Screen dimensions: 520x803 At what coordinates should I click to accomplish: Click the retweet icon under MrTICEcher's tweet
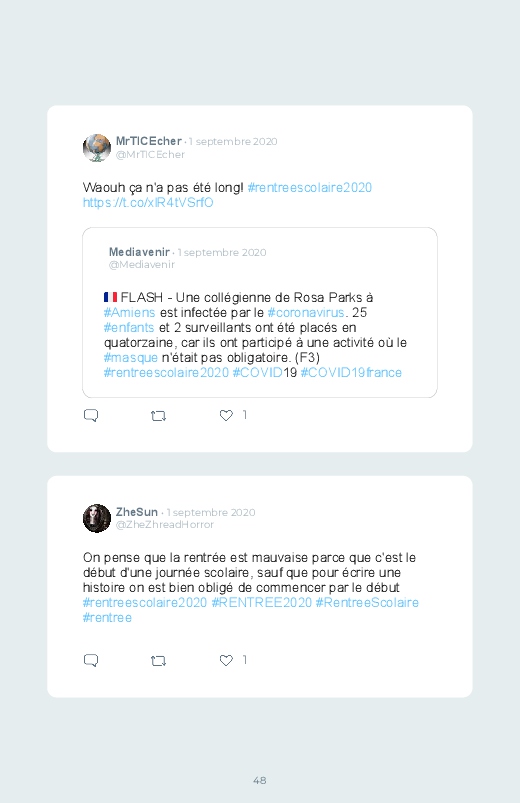[x=158, y=416]
